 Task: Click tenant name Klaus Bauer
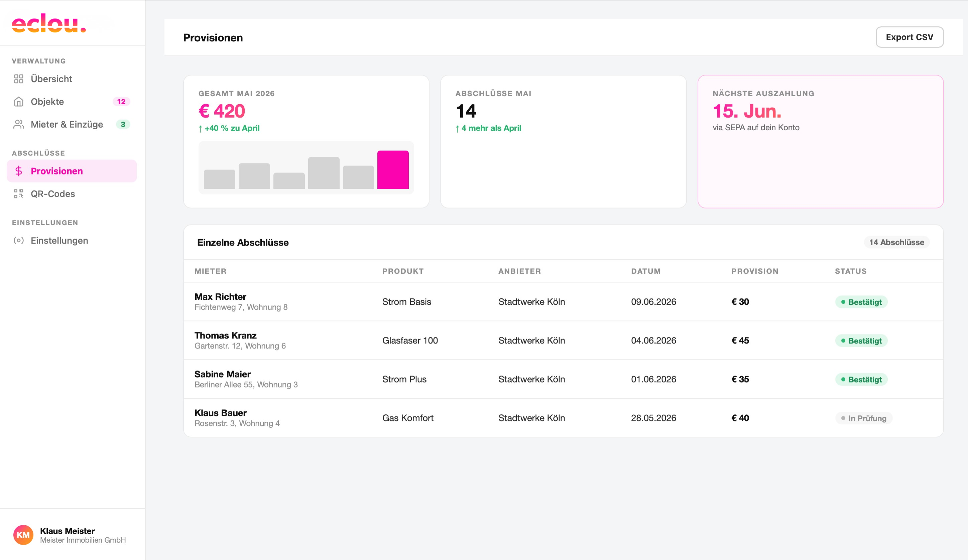(x=221, y=413)
